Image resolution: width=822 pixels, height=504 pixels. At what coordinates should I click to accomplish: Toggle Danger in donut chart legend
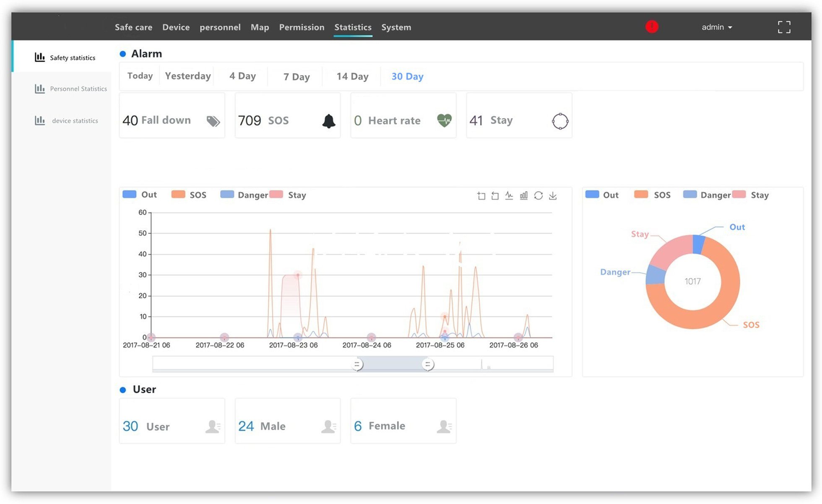707,195
